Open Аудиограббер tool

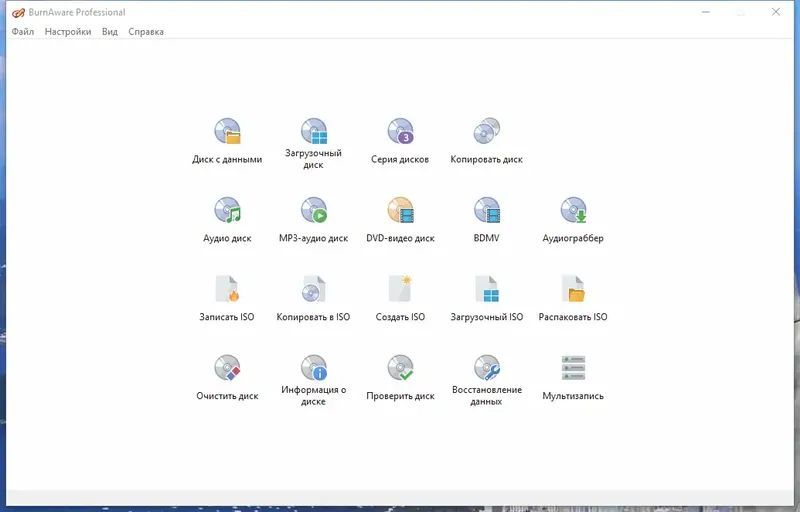click(x=573, y=220)
